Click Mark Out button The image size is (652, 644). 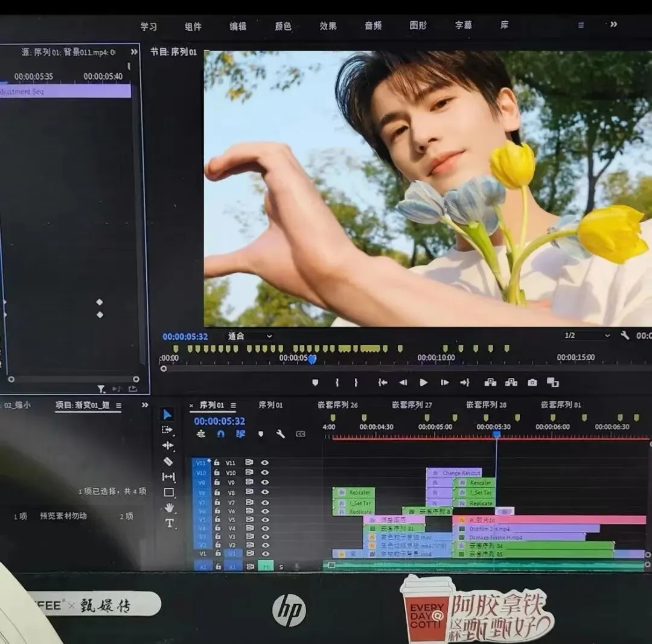click(x=356, y=383)
